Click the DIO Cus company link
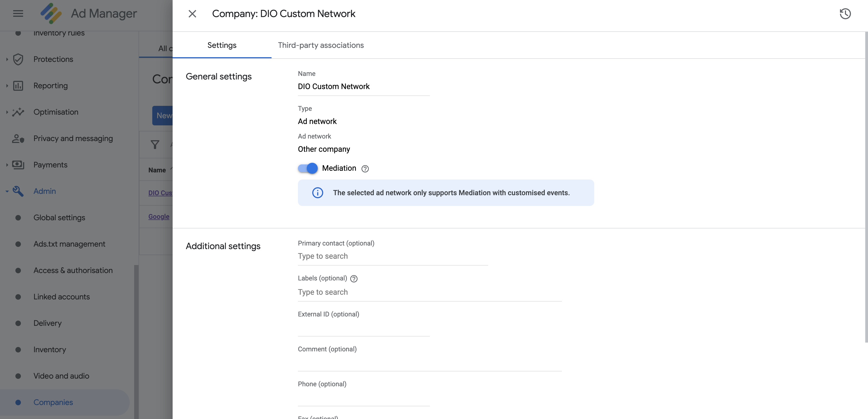Screen dimensions: 868x419 (x=161, y=193)
